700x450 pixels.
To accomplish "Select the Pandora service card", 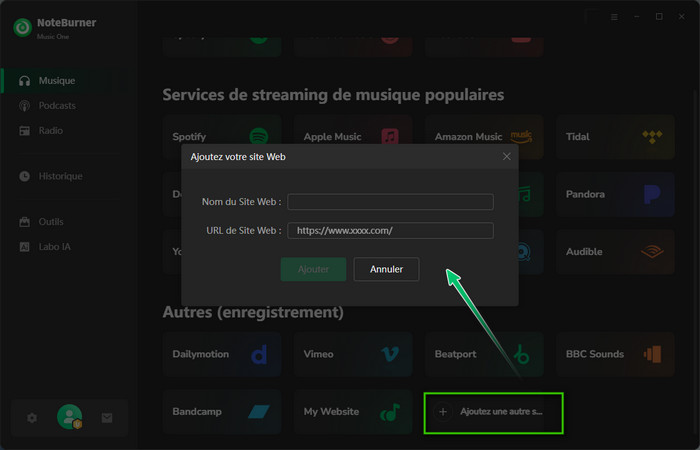I will click(615, 194).
